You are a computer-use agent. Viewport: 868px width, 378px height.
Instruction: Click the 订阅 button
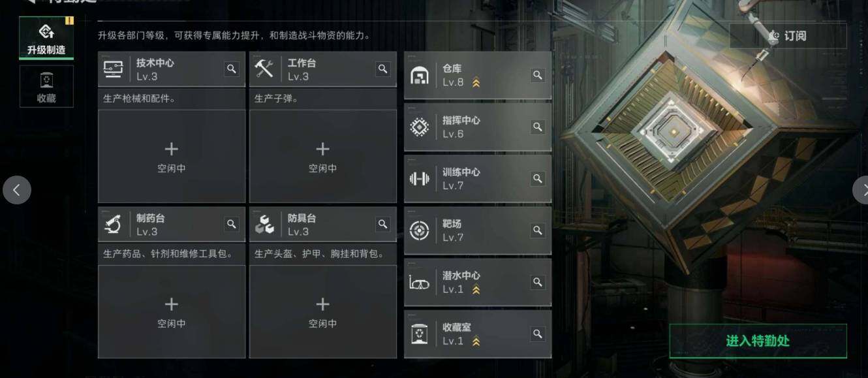(x=788, y=36)
